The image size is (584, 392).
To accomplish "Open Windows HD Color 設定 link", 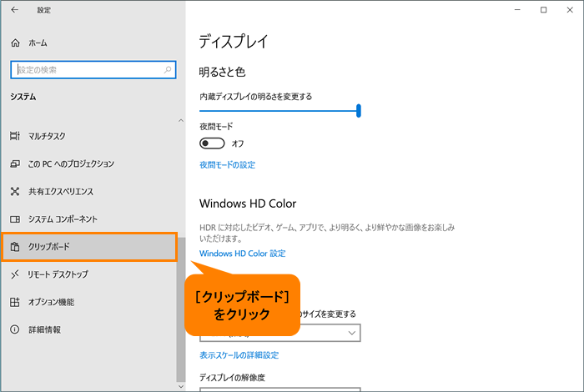I will (x=243, y=254).
